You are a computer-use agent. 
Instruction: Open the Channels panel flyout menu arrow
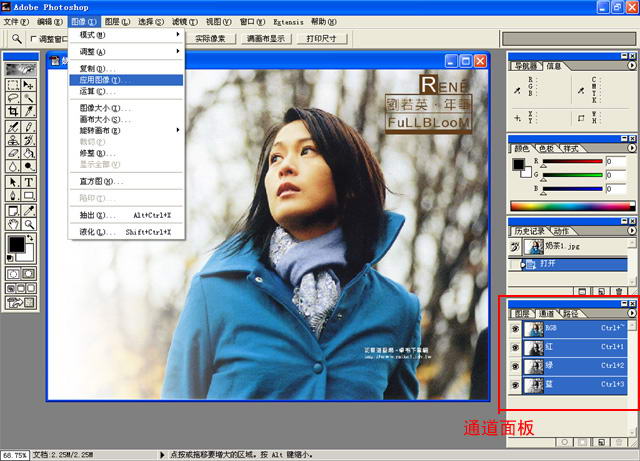[630, 313]
